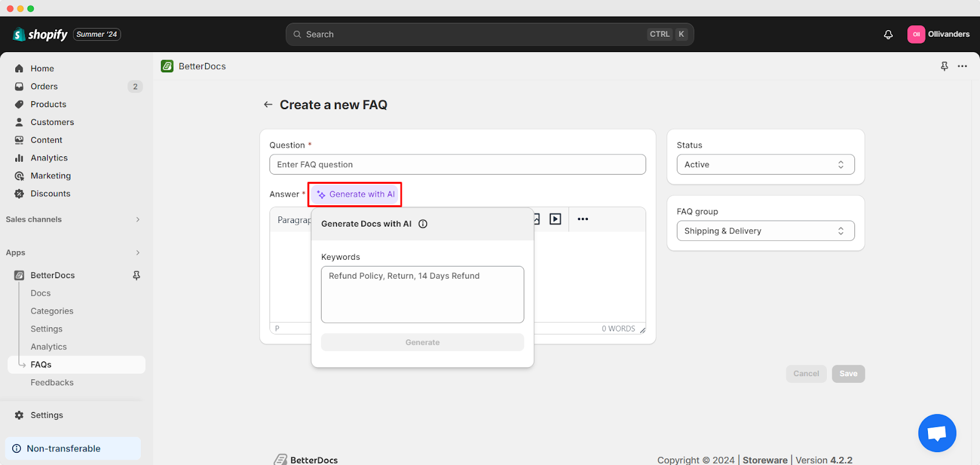Open the Home page icon

click(x=19, y=69)
